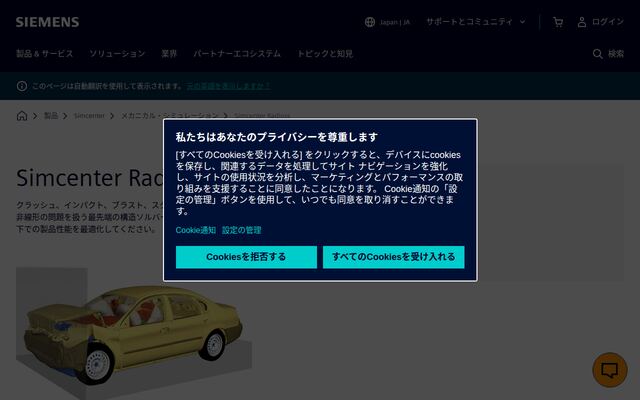Click the 製品 breadcrumb
Screen dimensions: 640x400
(51, 116)
